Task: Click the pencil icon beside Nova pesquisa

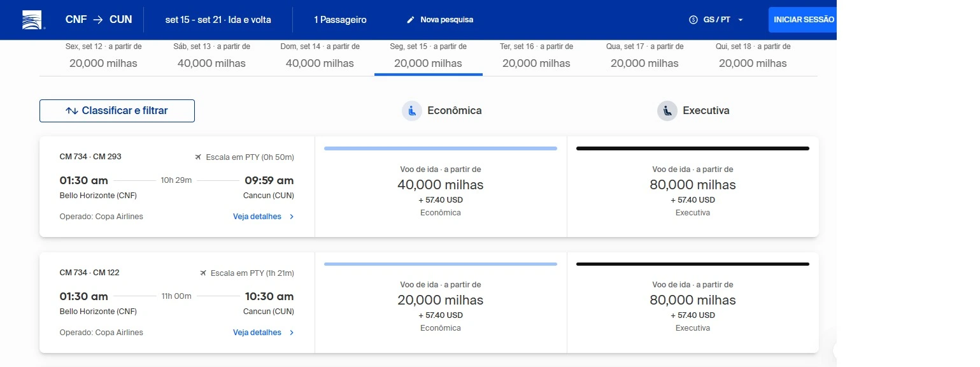Action: point(411,20)
